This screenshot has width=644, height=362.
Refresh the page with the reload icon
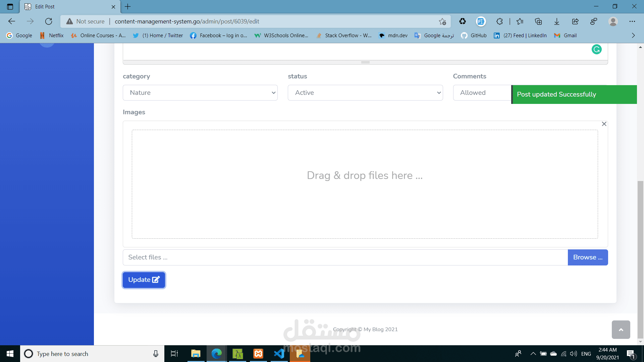tap(49, 21)
